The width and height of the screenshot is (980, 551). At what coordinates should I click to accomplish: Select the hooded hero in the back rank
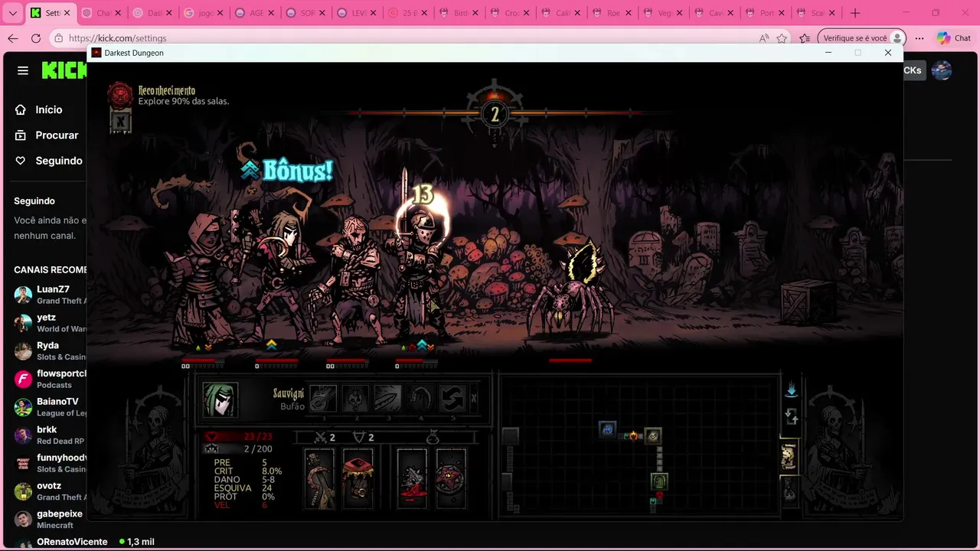tap(201, 279)
